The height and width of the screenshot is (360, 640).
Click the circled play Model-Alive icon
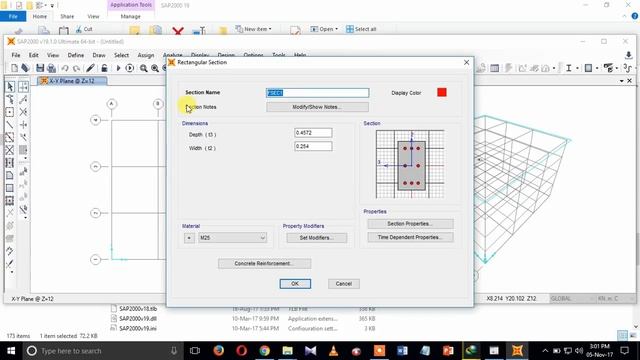click(129, 68)
